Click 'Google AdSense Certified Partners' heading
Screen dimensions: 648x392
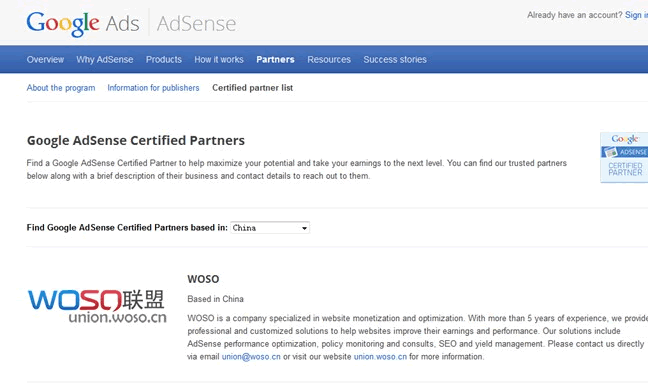tap(136, 140)
